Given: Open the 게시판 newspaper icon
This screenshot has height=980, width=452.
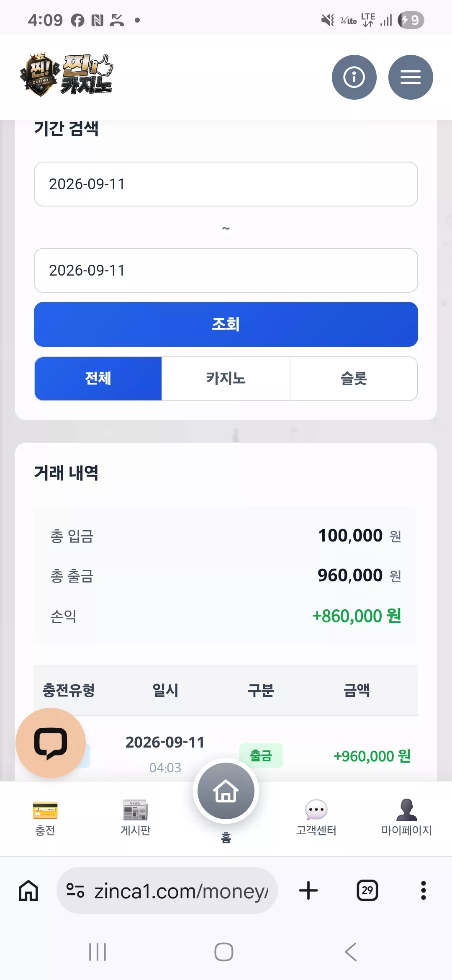Looking at the screenshot, I should pyautogui.click(x=136, y=810).
